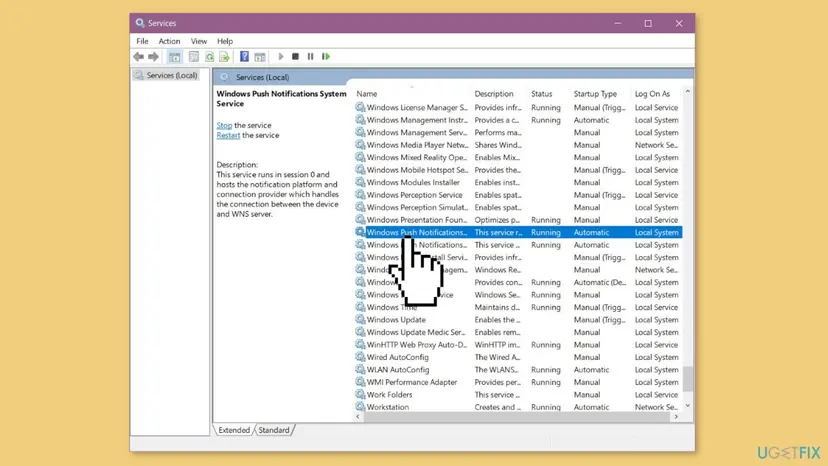
Task: Select the Work Folders service name
Action: tap(389, 395)
